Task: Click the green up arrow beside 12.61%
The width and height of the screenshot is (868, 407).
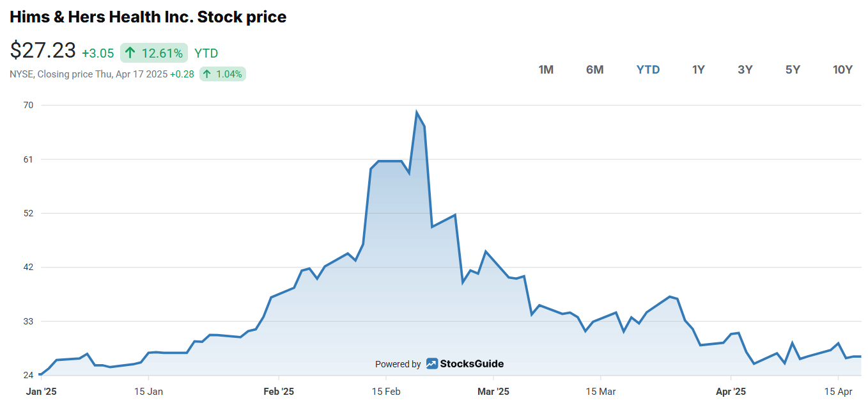Action: [x=130, y=53]
